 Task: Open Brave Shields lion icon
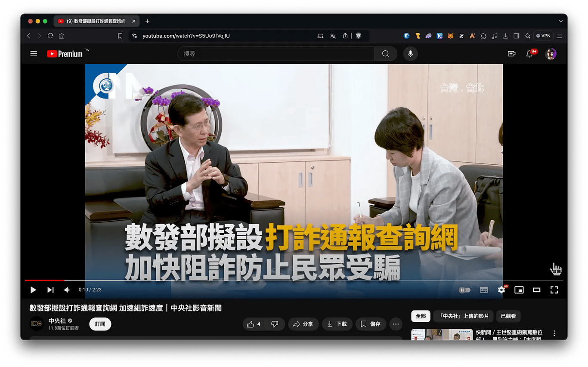click(358, 36)
